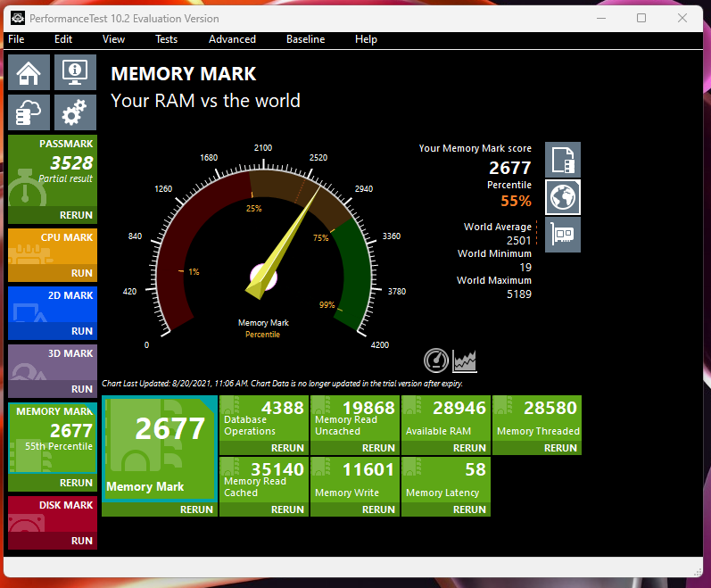Open the cloud baseline manager icon

coord(29,112)
